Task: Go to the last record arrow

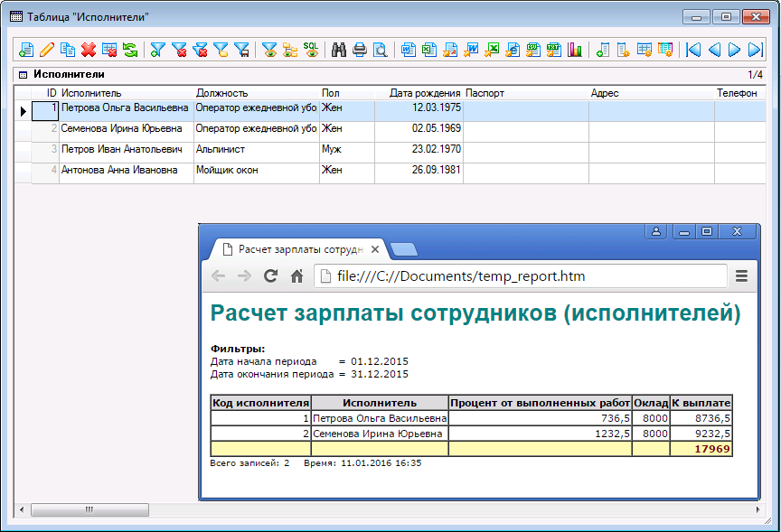Action: [x=757, y=50]
